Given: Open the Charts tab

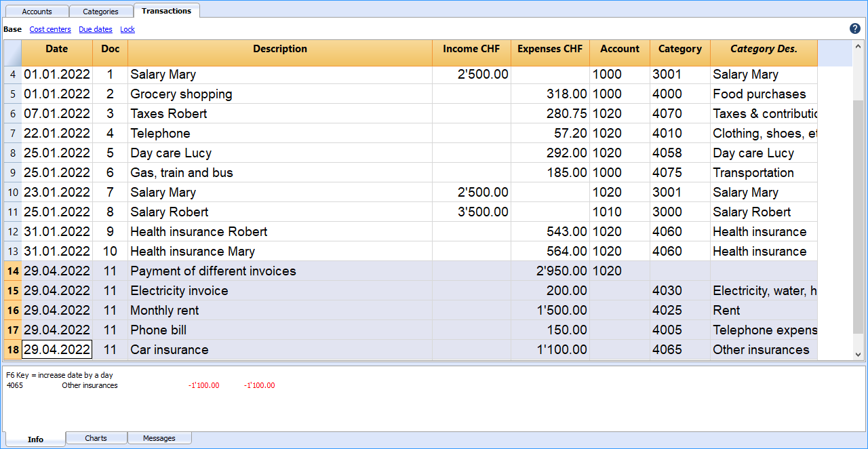Looking at the screenshot, I should pos(96,438).
